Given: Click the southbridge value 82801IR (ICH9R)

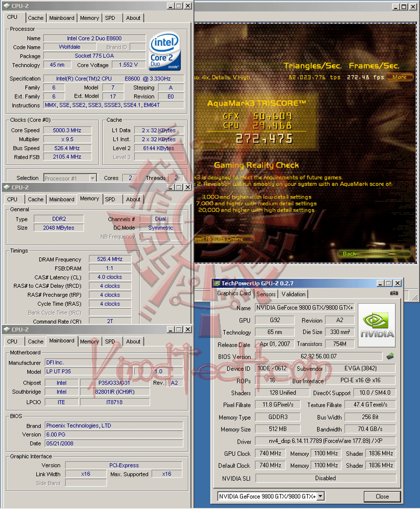Looking at the screenshot, I should (115, 392).
